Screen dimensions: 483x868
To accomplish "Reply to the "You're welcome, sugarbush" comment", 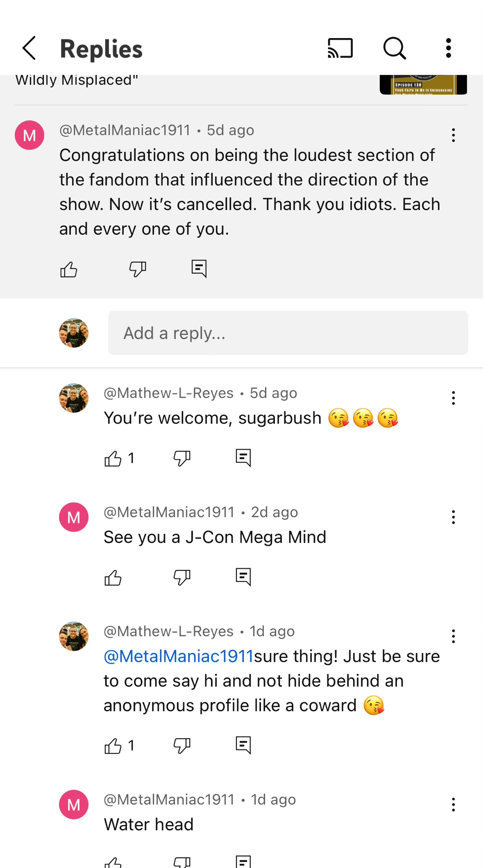I will (x=243, y=458).
